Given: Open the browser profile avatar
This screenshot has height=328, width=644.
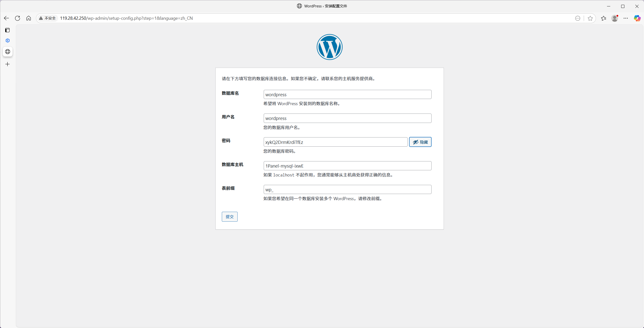Looking at the screenshot, I should [x=614, y=18].
